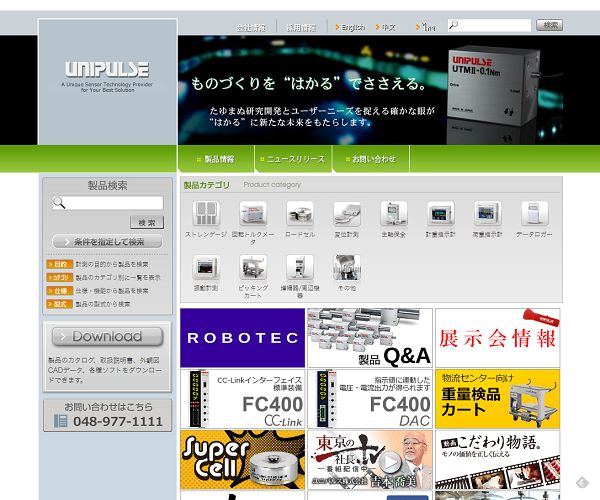Click the 条件を指定して検索 advanced search button
This screenshot has height=500, width=600.
(x=107, y=242)
